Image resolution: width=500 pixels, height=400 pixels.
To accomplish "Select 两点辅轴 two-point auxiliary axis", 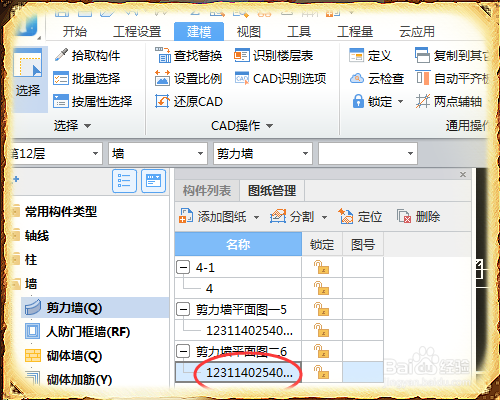I will [449, 101].
